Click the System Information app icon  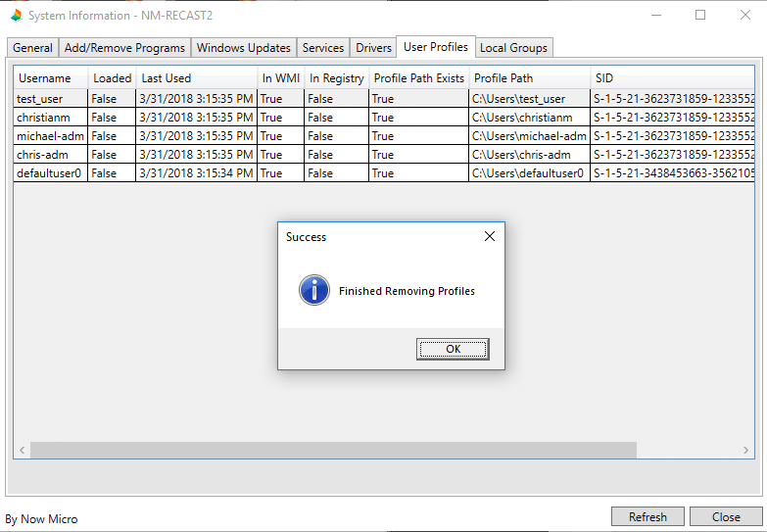16,16
